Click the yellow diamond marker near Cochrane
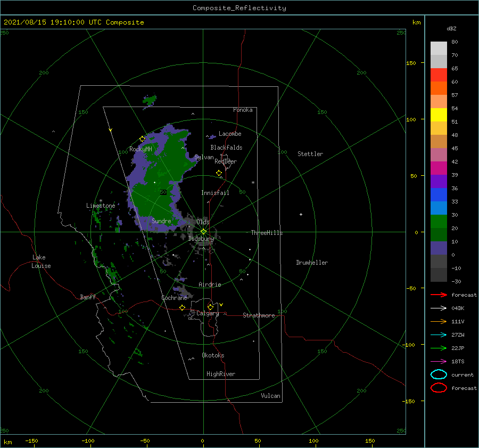 pos(183,307)
